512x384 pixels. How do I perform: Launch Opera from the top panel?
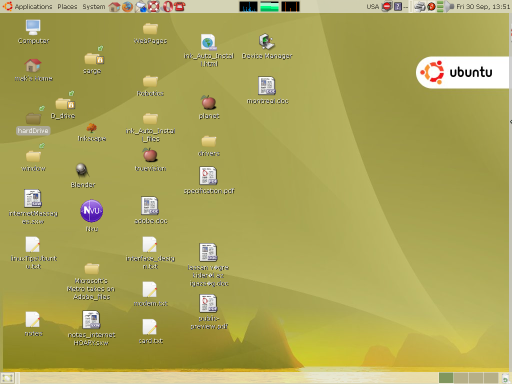point(167,6)
